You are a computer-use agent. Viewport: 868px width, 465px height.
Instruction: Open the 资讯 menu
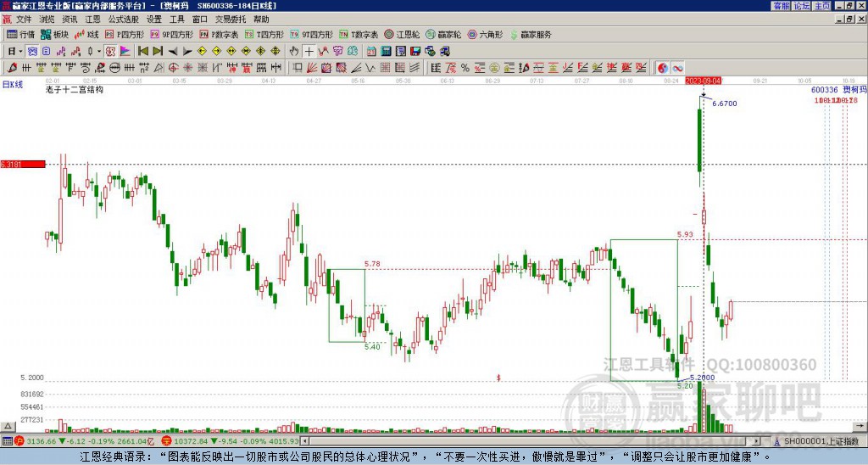point(70,20)
